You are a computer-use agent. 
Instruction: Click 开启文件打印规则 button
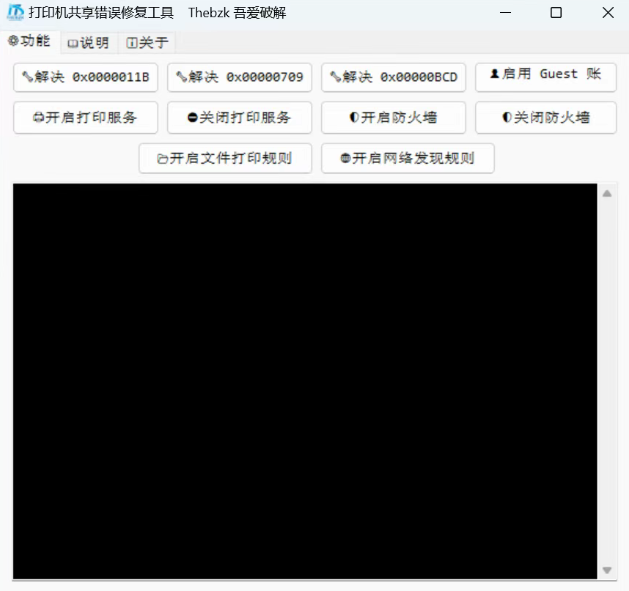click(225, 158)
